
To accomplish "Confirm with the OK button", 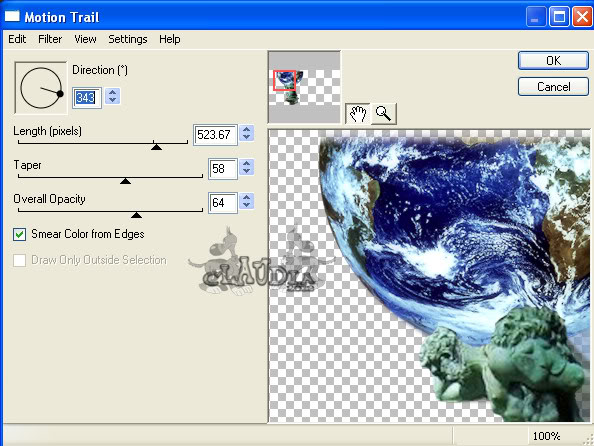I will [553, 61].
